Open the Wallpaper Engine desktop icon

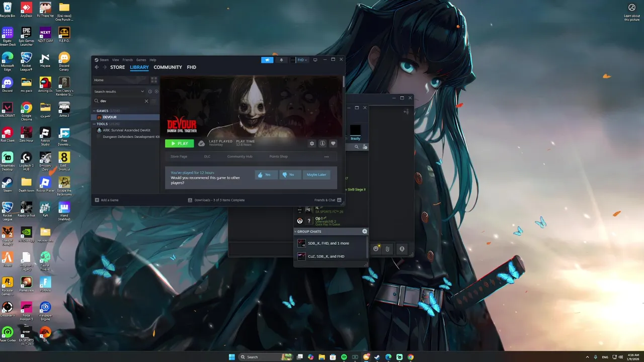[x=45, y=311]
